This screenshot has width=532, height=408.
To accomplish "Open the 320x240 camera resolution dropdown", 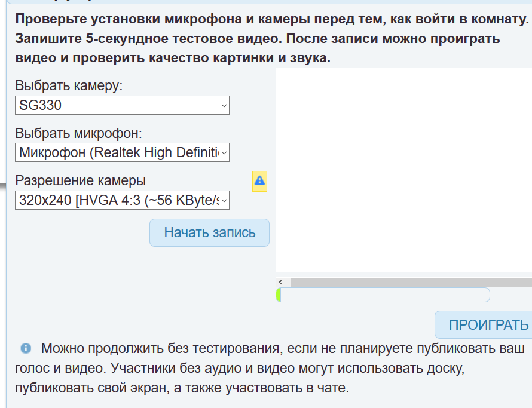I will click(122, 201).
